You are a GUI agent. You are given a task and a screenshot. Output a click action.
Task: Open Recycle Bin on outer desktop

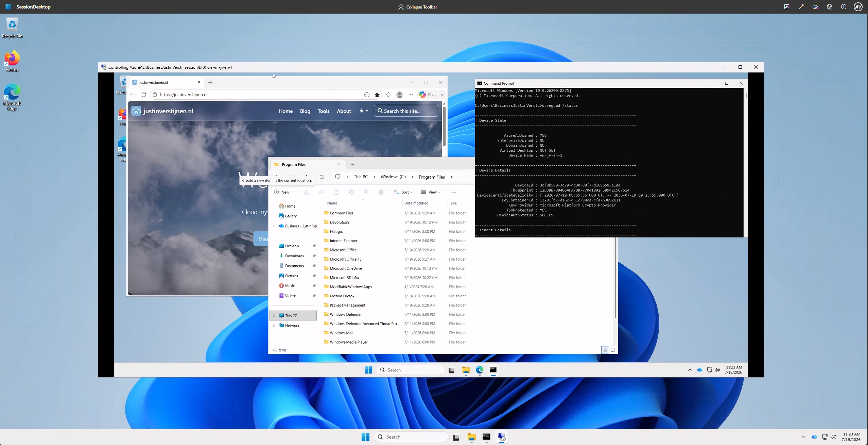pos(12,28)
